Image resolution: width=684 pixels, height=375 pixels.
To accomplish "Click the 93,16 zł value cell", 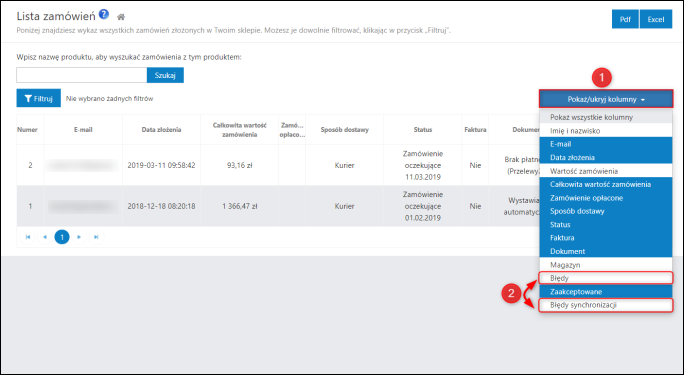I will click(x=239, y=165).
